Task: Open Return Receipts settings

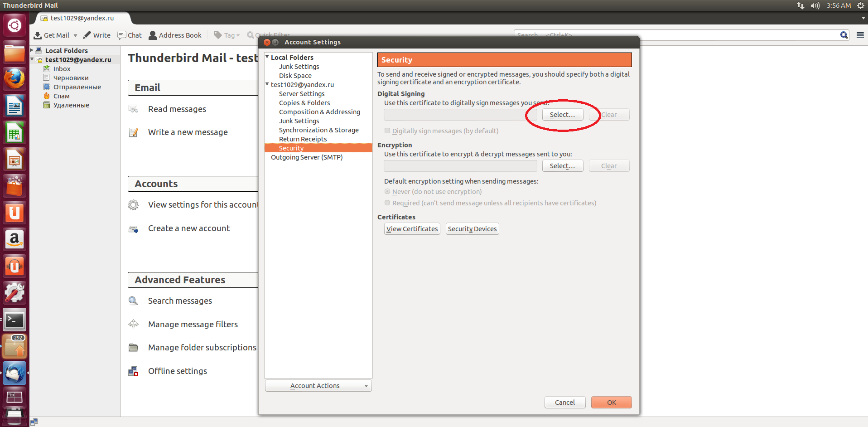Action: (303, 139)
